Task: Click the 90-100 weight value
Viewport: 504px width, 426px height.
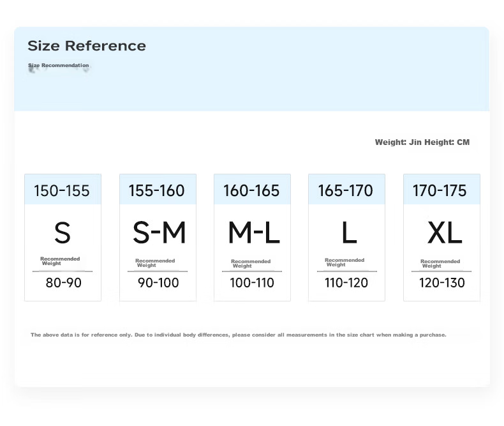Action: click(158, 283)
